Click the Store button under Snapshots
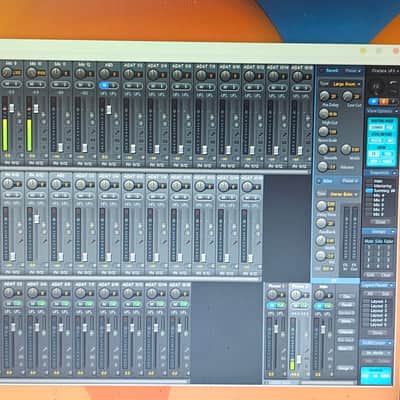400x400 pixels. tap(380, 221)
